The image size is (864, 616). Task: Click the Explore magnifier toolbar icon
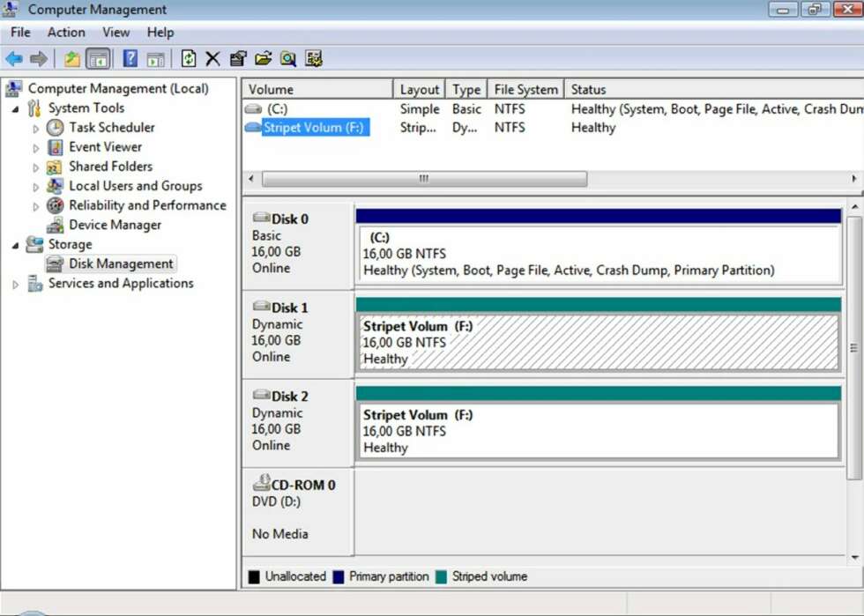pos(288,58)
